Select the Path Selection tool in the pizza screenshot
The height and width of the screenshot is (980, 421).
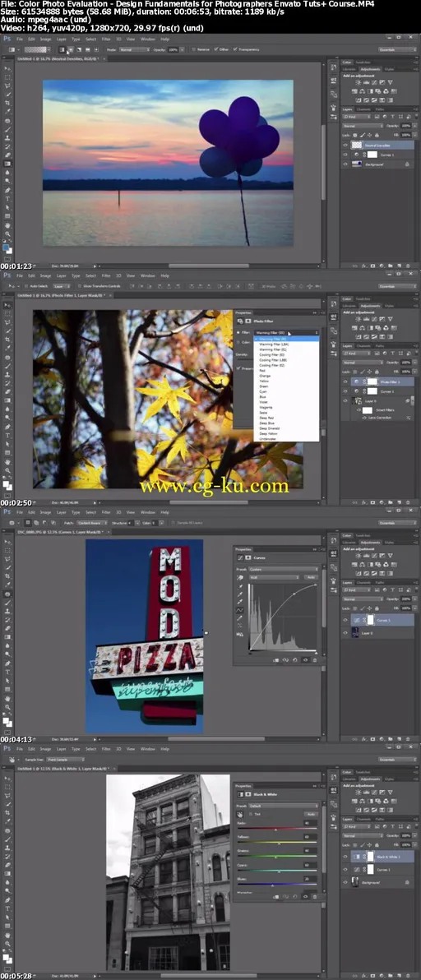[7, 681]
